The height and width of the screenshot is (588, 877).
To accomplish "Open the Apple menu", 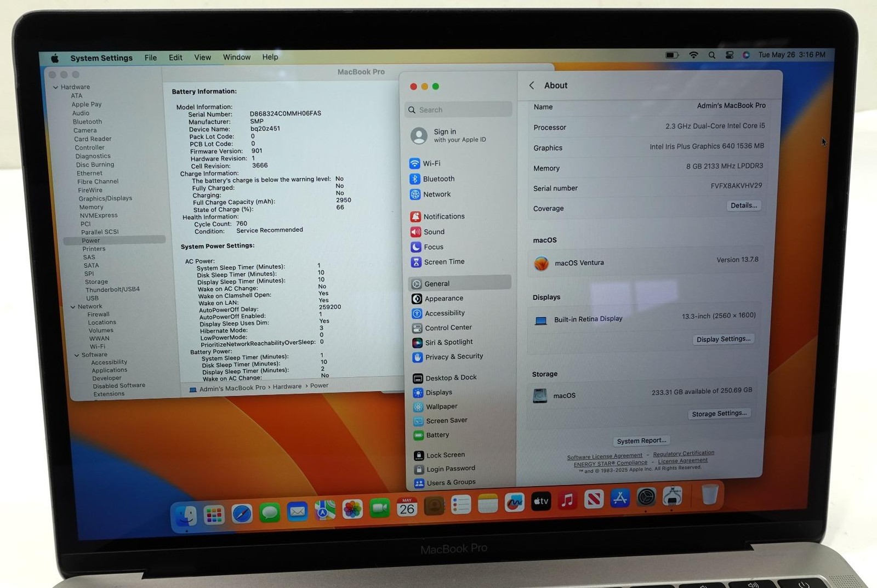I will [x=54, y=58].
